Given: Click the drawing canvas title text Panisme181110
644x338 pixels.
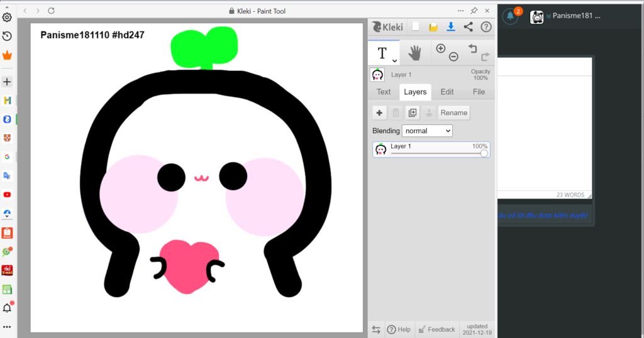Looking at the screenshot, I should click(75, 35).
